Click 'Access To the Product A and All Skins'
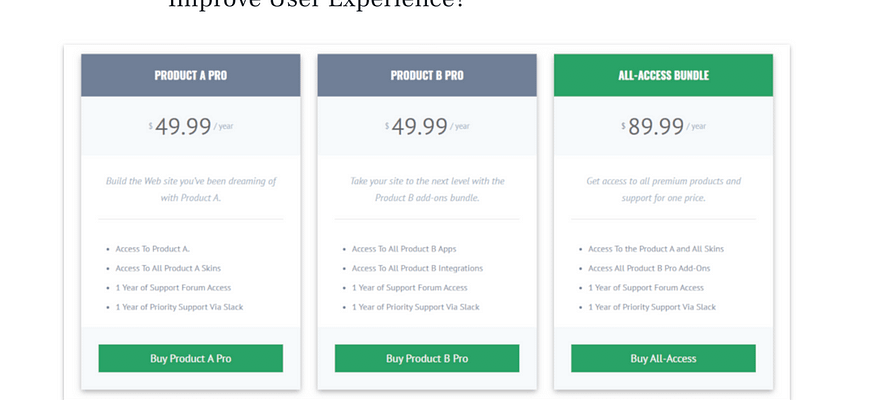The height and width of the screenshot is (400, 870). 656,249
